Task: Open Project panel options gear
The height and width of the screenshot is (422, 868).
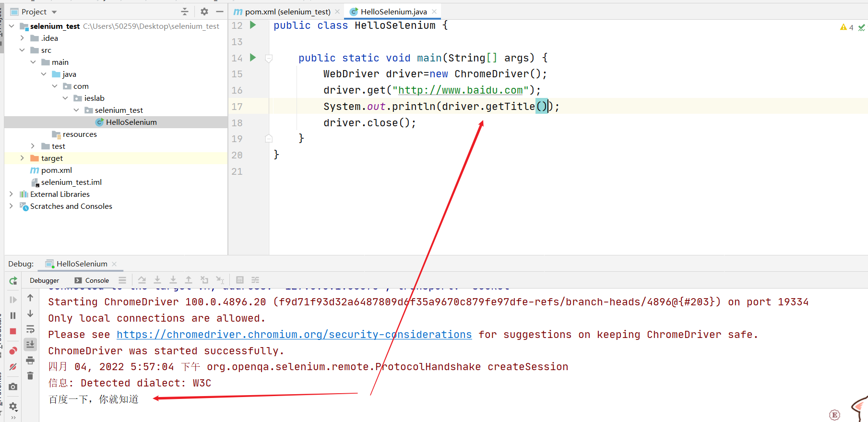Action: 204,12
